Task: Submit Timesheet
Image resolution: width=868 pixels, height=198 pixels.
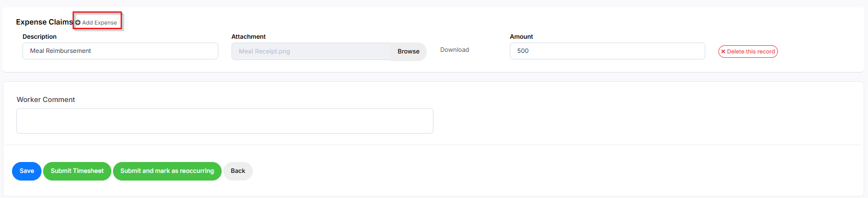Action: pyautogui.click(x=77, y=171)
